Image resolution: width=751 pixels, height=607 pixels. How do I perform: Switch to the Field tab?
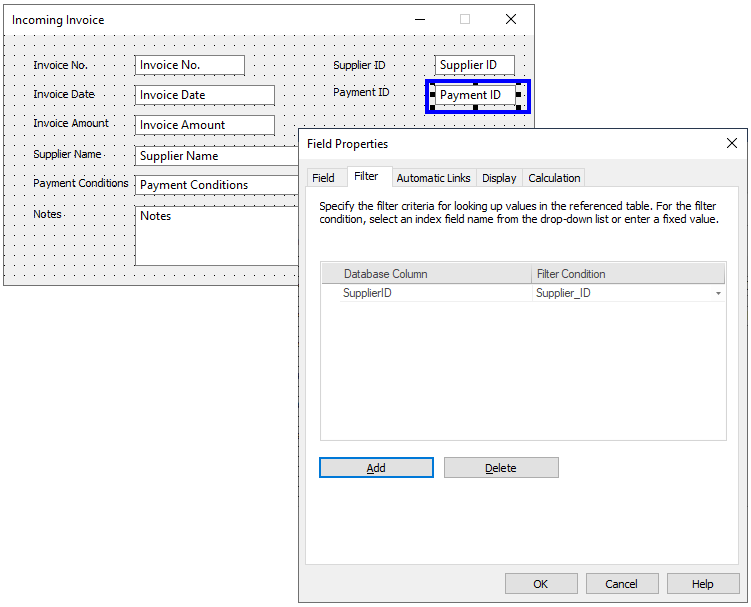(x=323, y=178)
